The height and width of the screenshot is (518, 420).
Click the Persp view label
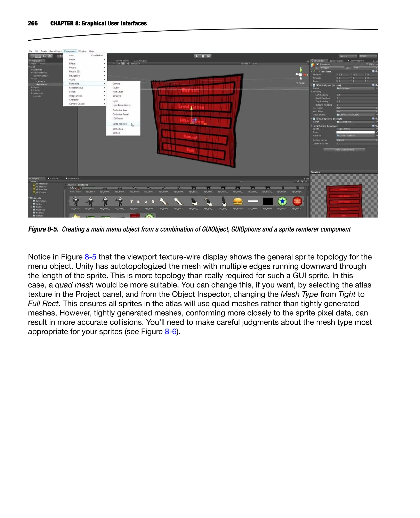click(300, 83)
